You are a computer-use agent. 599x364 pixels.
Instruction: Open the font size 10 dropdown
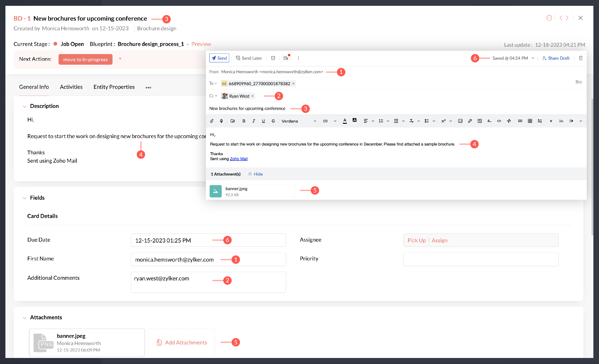[x=329, y=121]
